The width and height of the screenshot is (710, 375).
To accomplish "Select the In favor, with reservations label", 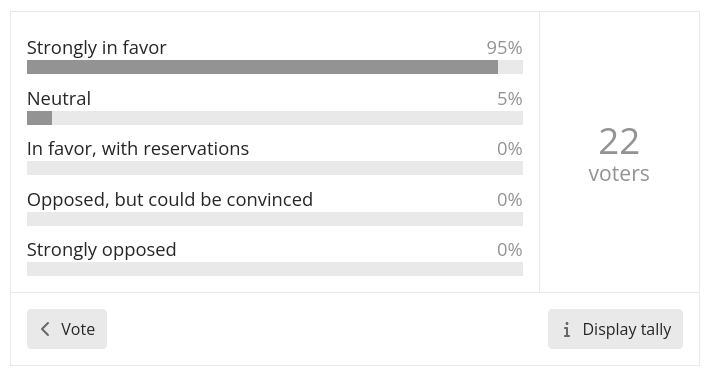I will (x=138, y=149).
